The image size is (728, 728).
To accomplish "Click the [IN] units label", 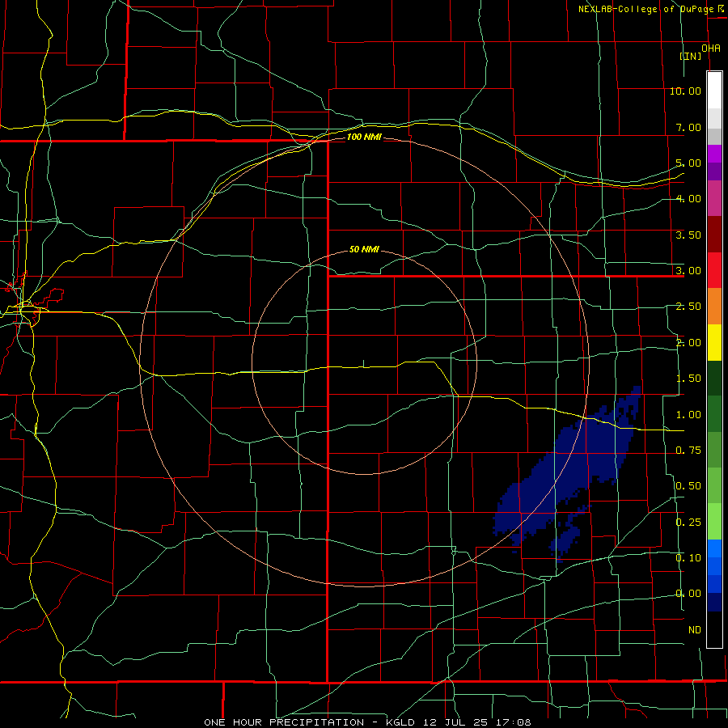I will click(691, 56).
